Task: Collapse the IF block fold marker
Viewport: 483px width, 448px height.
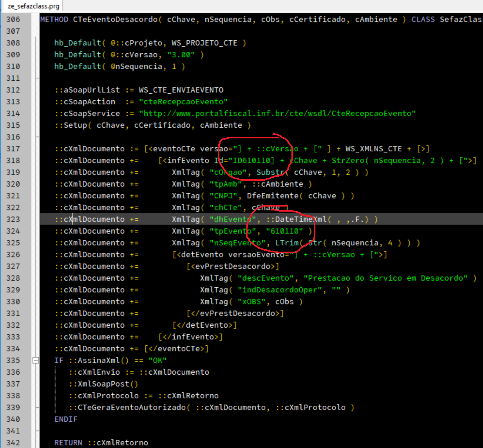Action: coord(36,360)
